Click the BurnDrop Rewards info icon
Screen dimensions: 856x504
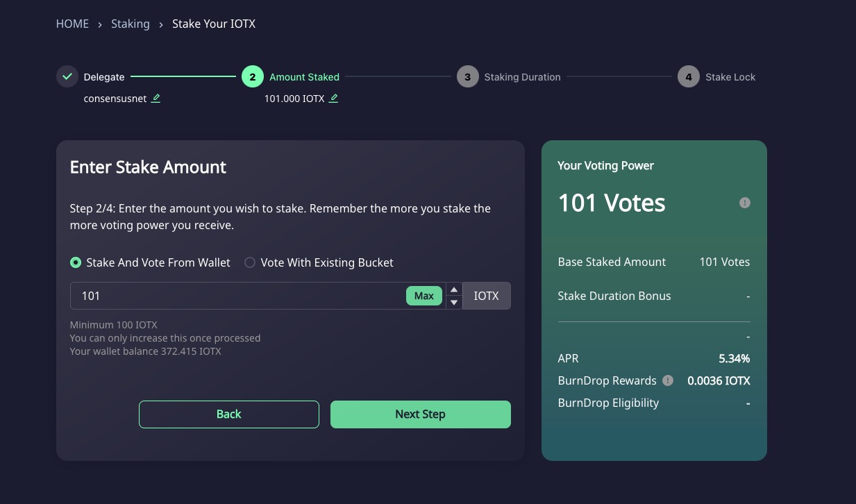(x=668, y=380)
